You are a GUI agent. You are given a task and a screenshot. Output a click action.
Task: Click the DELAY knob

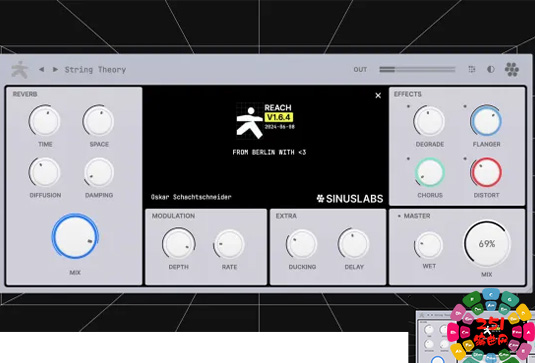click(353, 245)
